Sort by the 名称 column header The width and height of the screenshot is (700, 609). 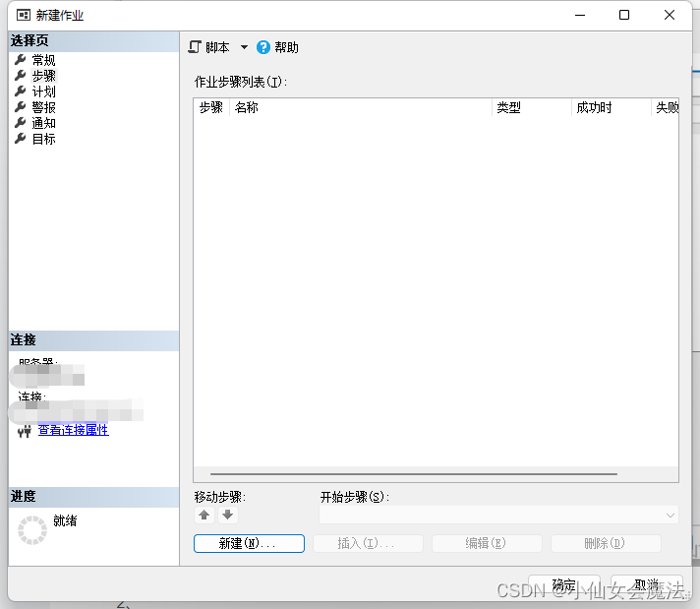point(360,107)
